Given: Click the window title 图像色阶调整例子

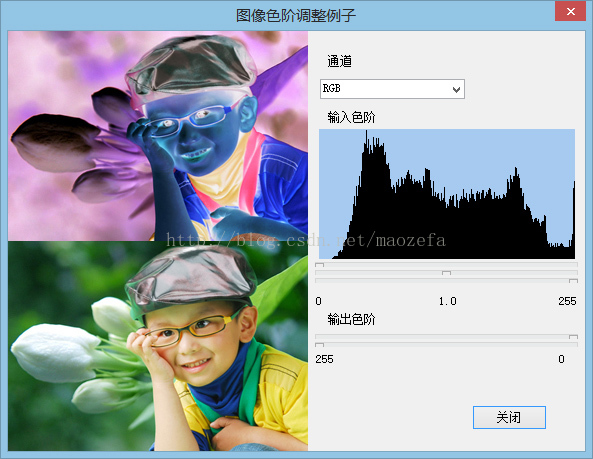Looking at the screenshot, I should coord(296,16).
